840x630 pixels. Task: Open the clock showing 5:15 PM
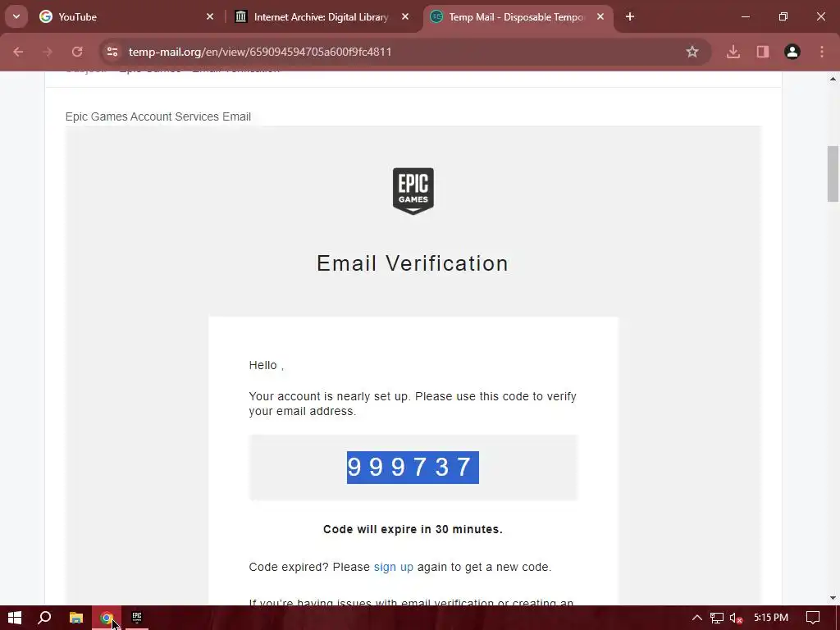tap(771, 618)
